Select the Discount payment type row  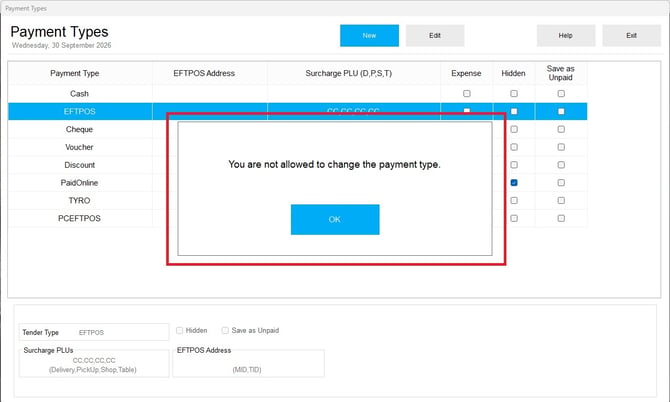click(x=79, y=165)
